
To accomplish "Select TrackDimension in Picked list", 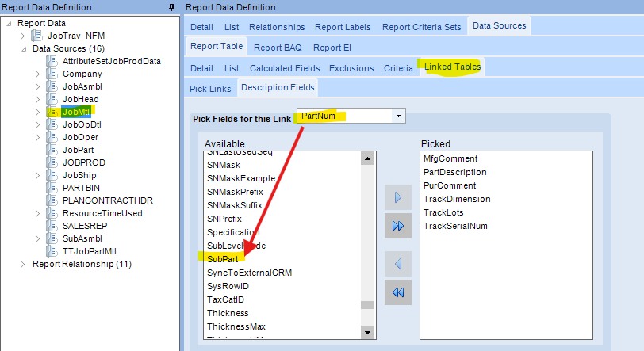I will [457, 199].
